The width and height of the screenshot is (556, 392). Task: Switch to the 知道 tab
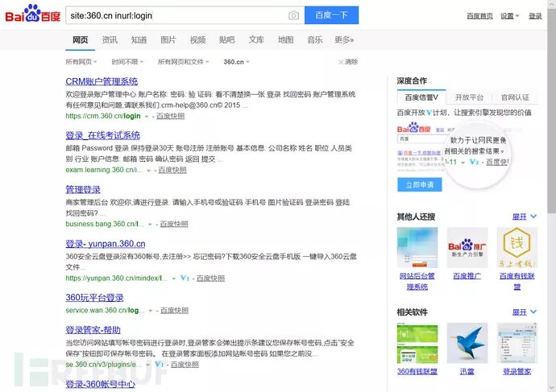tap(139, 40)
